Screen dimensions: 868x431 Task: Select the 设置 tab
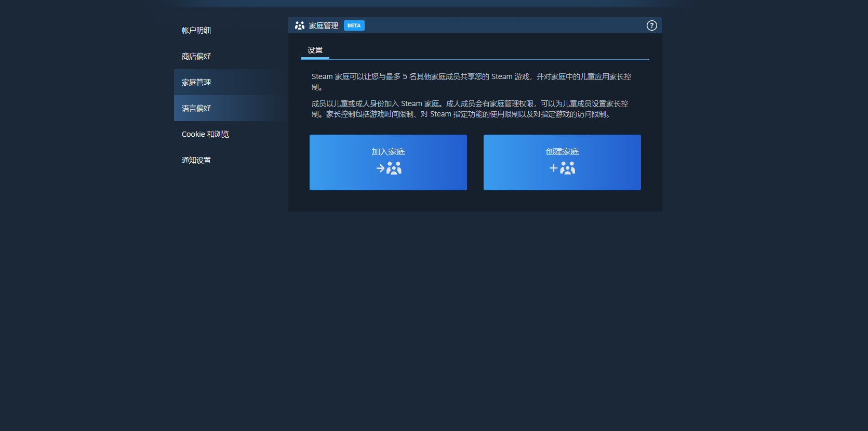[315, 50]
